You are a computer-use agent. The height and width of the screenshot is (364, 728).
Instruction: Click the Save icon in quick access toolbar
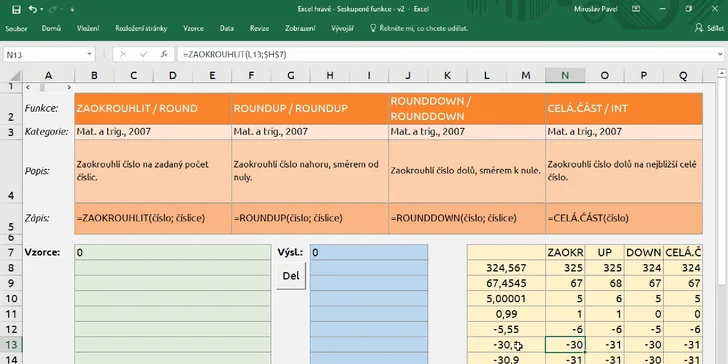16,9
